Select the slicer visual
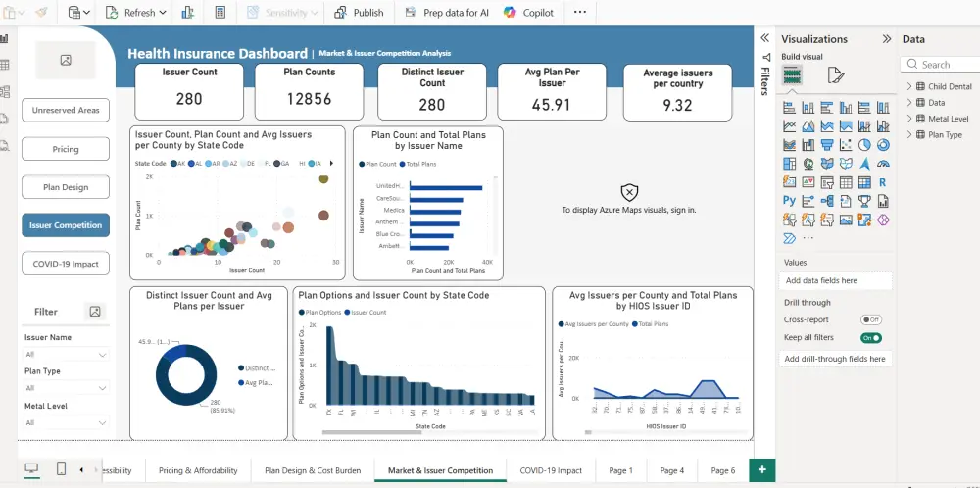The image size is (980, 488). [827, 182]
